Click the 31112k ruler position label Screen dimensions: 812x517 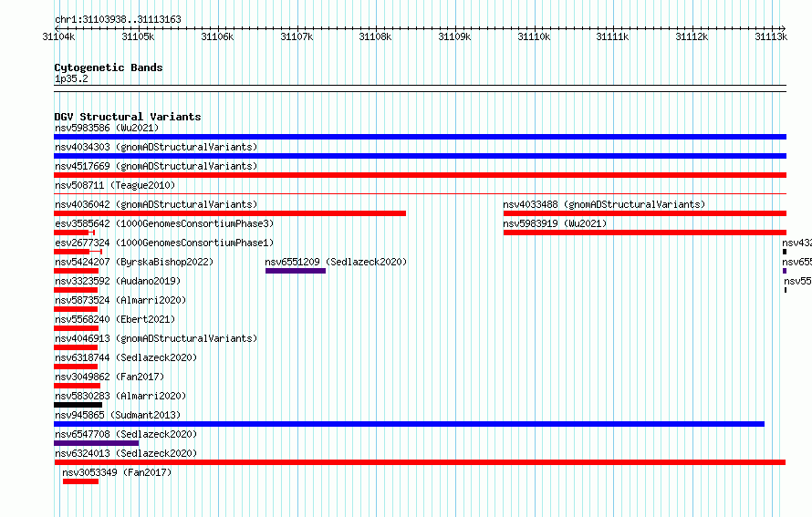(692, 36)
